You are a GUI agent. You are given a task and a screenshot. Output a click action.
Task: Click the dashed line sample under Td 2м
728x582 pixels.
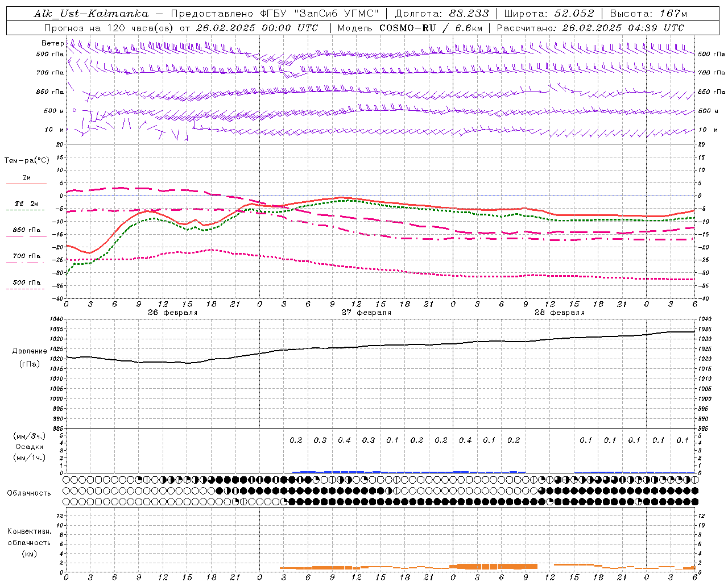[26, 210]
